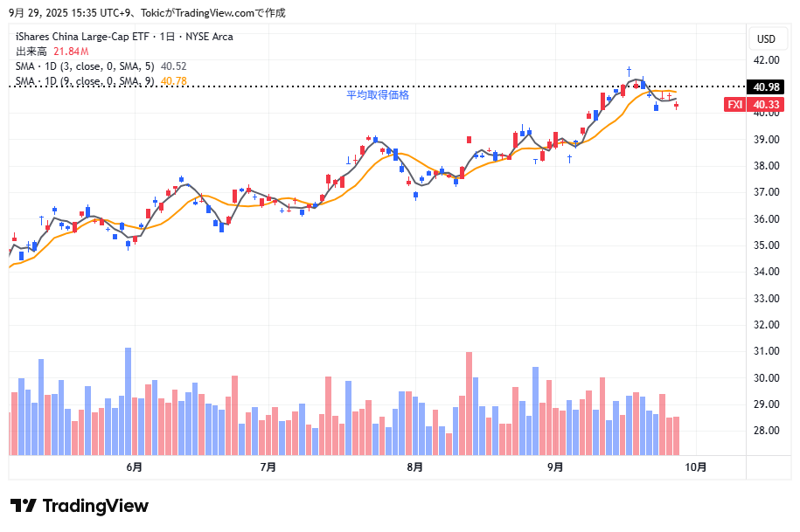Click the tallest red volume bar in August

(x=470, y=402)
